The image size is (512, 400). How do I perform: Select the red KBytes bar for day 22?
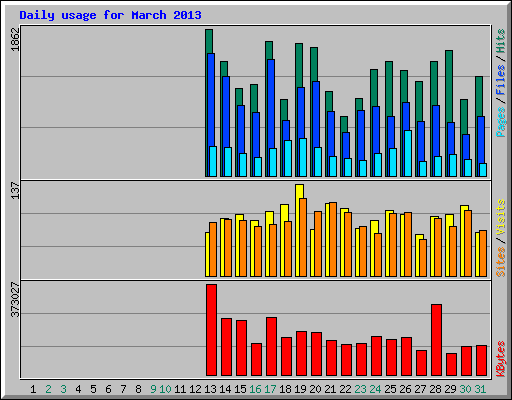click(x=346, y=360)
